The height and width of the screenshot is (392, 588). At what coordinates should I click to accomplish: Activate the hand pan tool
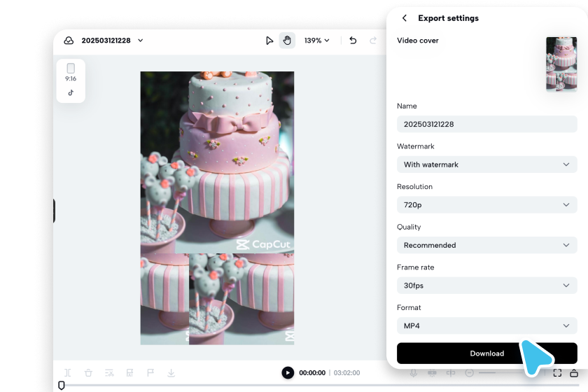click(287, 41)
